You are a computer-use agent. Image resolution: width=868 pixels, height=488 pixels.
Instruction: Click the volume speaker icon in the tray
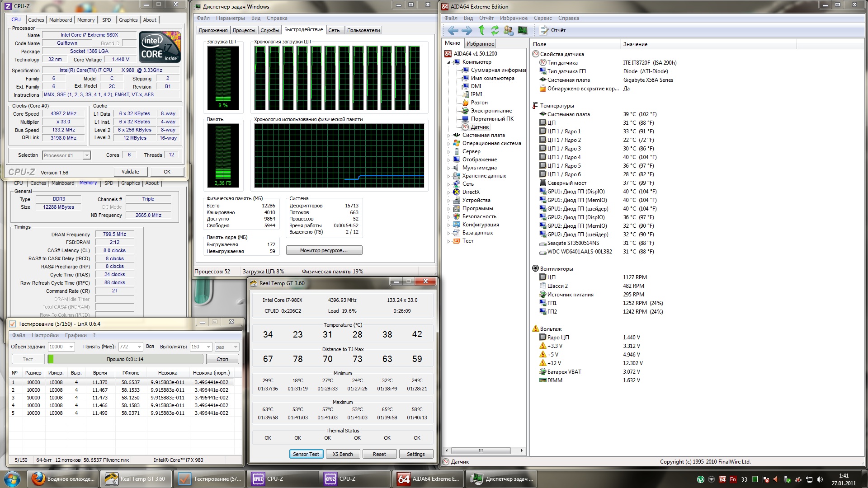coord(820,479)
